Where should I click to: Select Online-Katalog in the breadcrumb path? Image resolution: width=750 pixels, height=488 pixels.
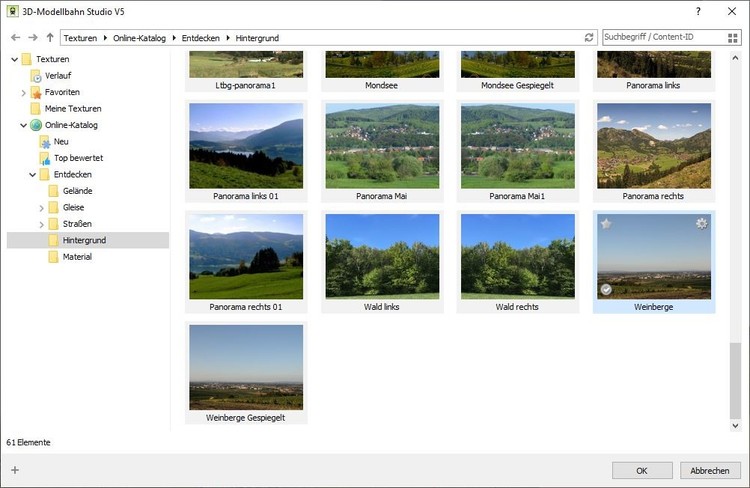point(139,38)
